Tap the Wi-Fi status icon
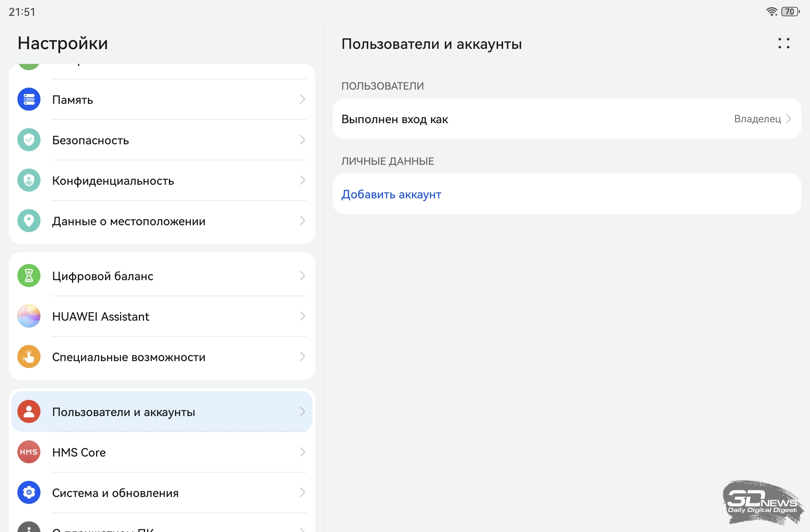810x532 pixels. 771,12
